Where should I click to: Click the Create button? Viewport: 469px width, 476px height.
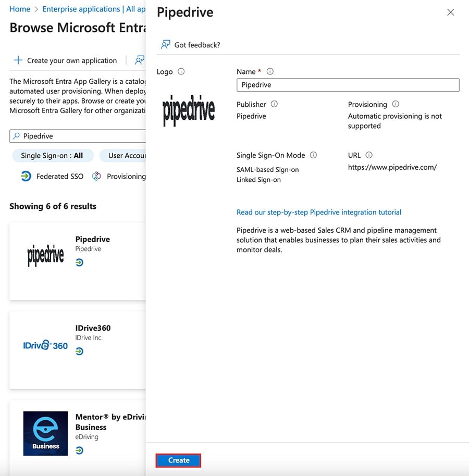(178, 460)
